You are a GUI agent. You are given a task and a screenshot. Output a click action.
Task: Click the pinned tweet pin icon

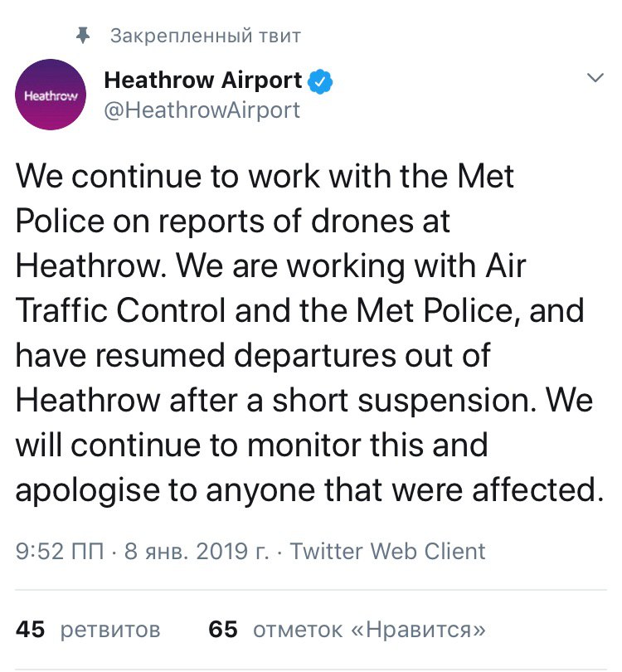82,36
